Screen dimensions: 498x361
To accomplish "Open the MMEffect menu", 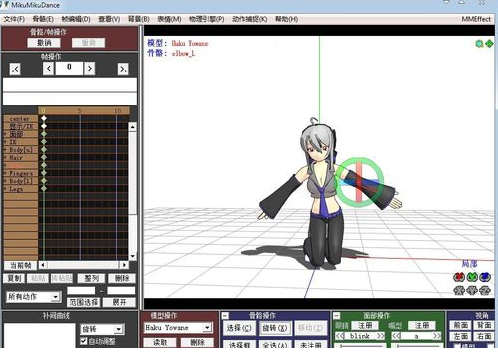I will pos(476,19).
